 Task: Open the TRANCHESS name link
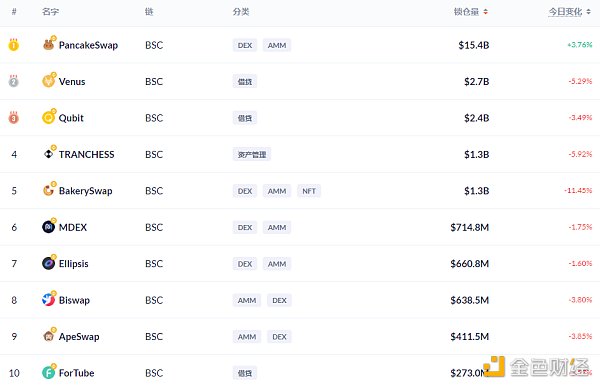click(86, 154)
